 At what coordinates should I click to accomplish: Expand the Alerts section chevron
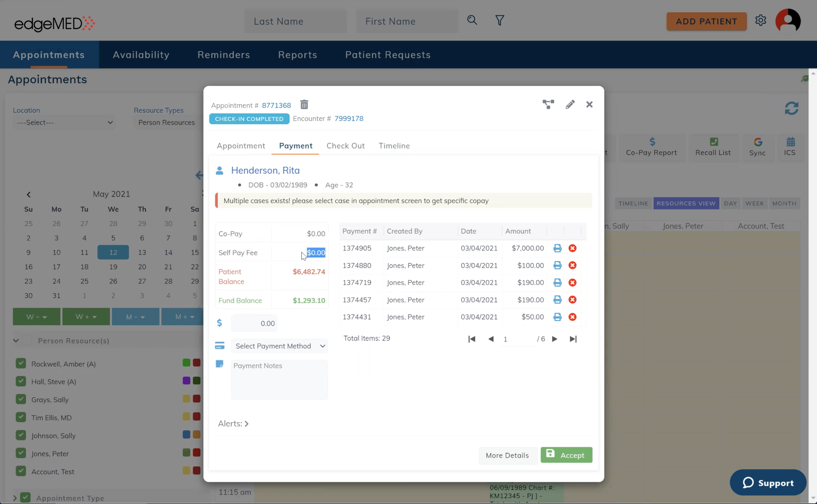[x=246, y=424]
